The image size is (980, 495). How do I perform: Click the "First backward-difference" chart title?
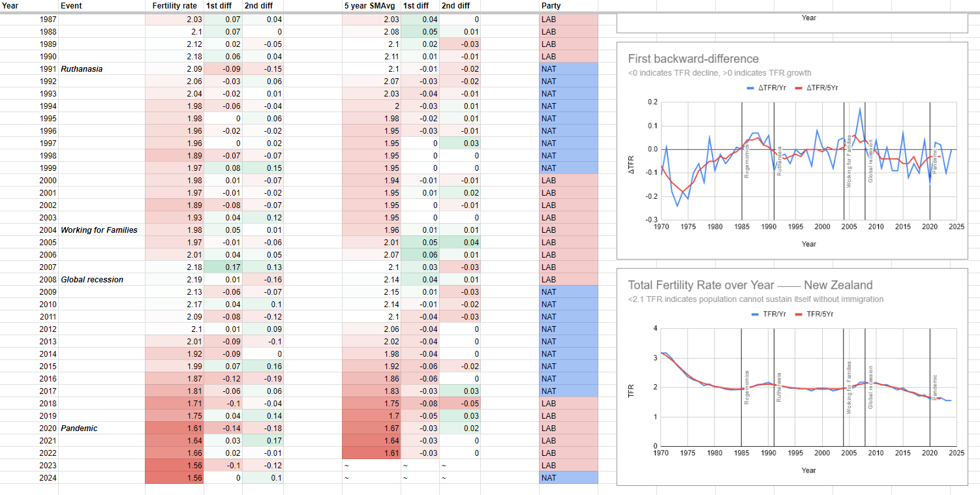point(694,59)
